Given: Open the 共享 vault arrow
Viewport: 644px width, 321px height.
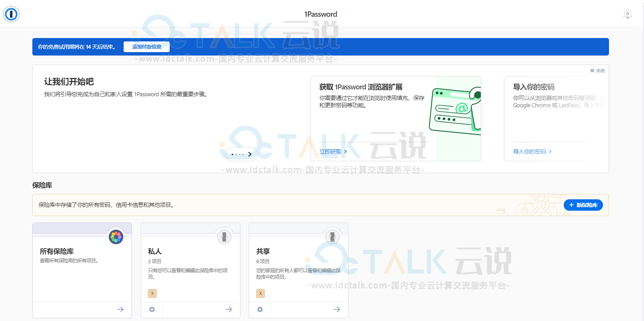Looking at the screenshot, I should coord(337,310).
